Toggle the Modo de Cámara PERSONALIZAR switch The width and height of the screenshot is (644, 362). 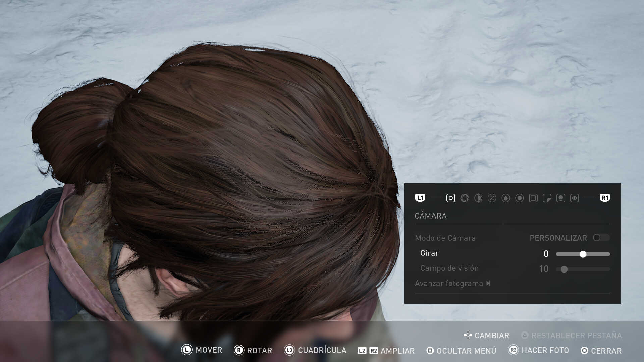[601, 238]
